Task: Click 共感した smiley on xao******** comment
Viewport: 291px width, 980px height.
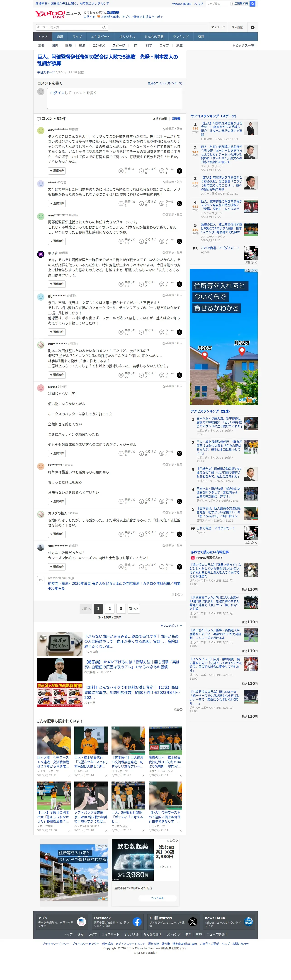Action: coord(121,171)
